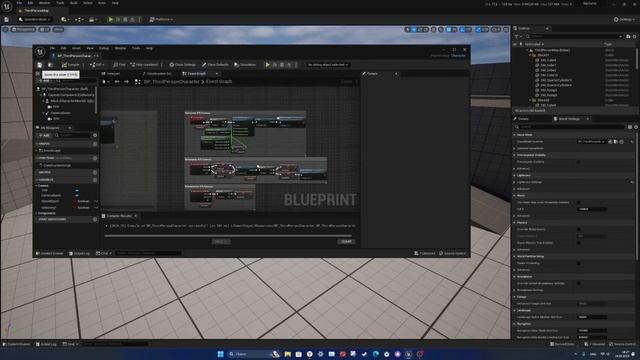640x360 pixels.
Task: Collapse the Lightmass section in World Settings
Action: [x=515, y=175]
